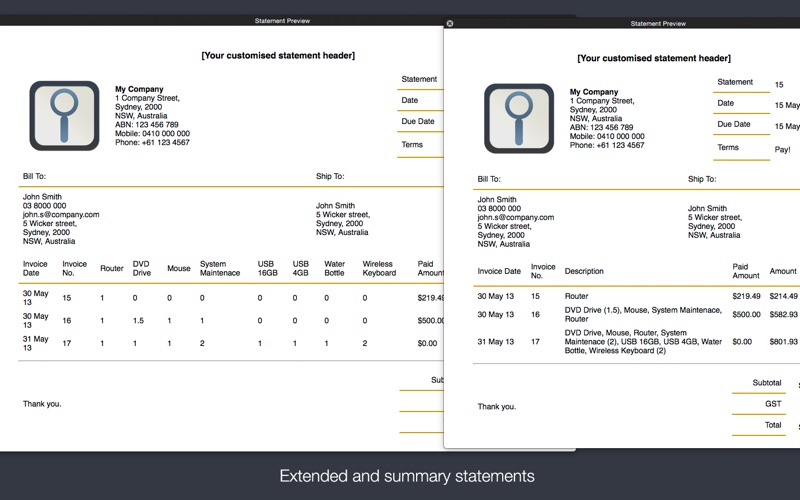800x500 pixels.
Task: Click 'Wireless Keyboard' column header in back window
Action: (379, 268)
